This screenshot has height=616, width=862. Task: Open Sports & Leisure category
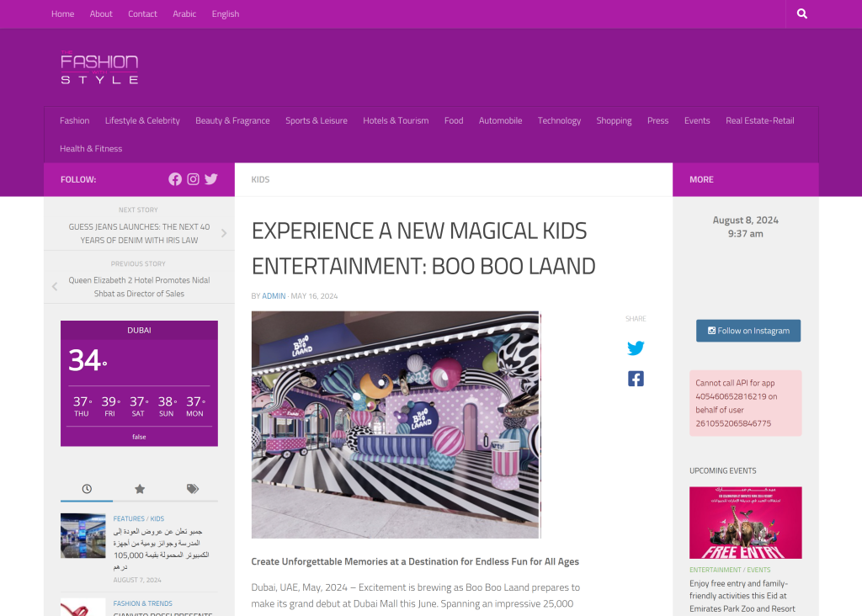[x=317, y=120]
